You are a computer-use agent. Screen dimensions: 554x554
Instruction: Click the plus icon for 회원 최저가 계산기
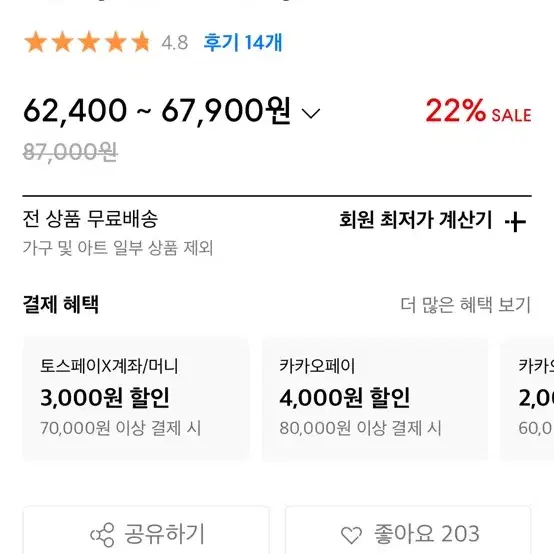tap(515, 222)
